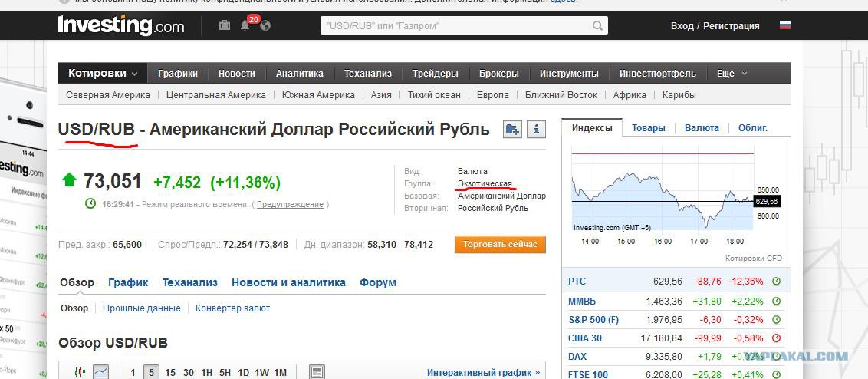Open the Трейдеры menu
Image resolution: width=868 pixels, height=379 pixels.
coord(435,73)
